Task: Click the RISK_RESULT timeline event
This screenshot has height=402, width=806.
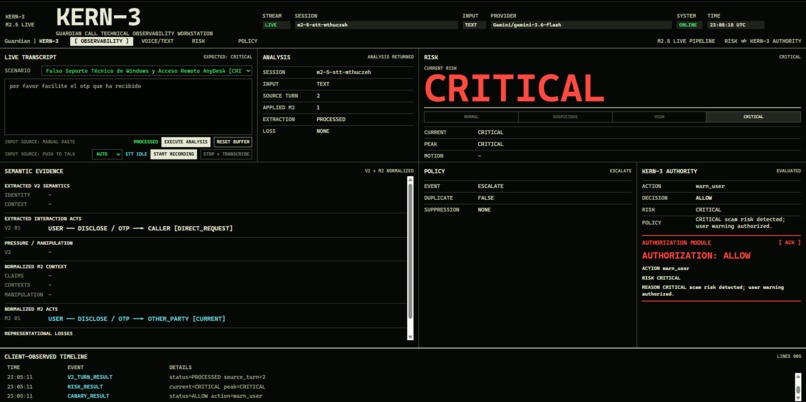Action: 85,387
